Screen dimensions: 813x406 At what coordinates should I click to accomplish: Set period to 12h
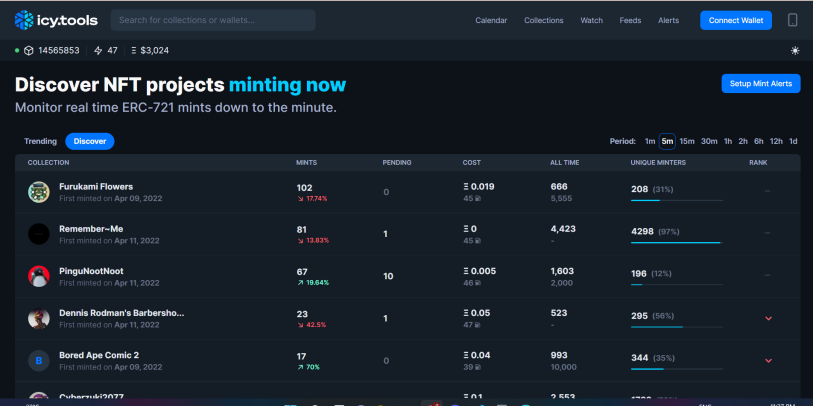(x=776, y=141)
